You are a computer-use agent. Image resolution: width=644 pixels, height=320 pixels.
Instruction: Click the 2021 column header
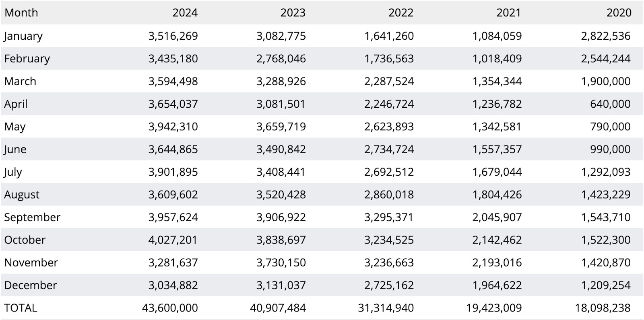point(508,13)
